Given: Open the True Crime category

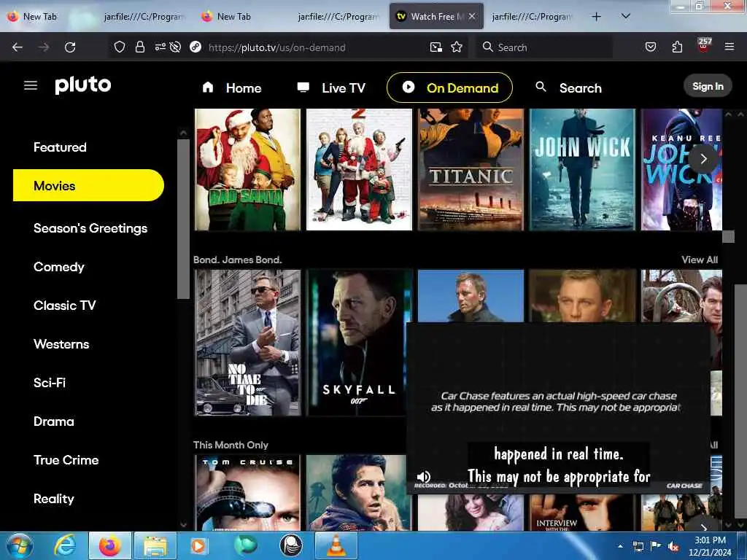Looking at the screenshot, I should [x=66, y=460].
